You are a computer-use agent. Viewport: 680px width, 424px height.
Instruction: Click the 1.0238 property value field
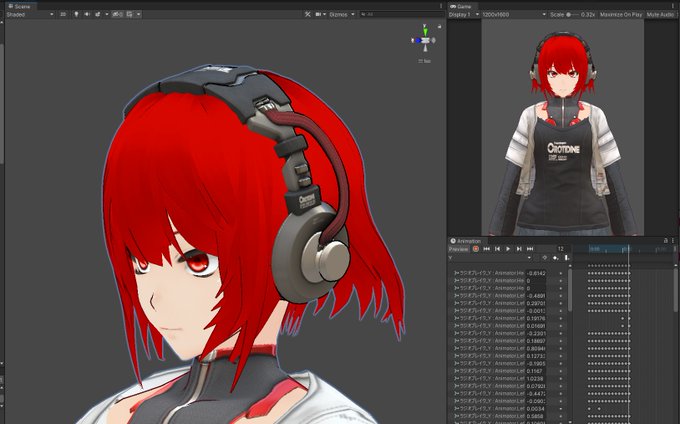click(x=536, y=378)
